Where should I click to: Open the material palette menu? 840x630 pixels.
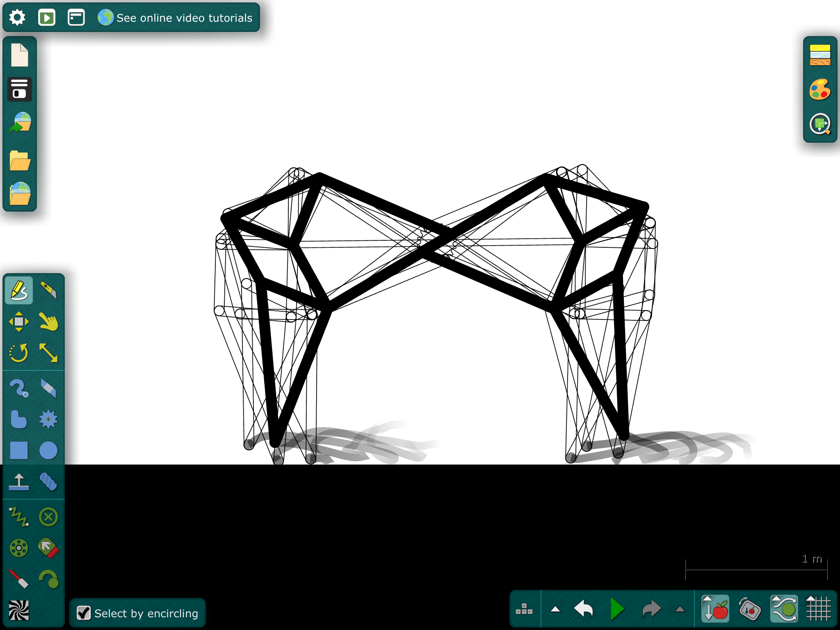coord(820,89)
